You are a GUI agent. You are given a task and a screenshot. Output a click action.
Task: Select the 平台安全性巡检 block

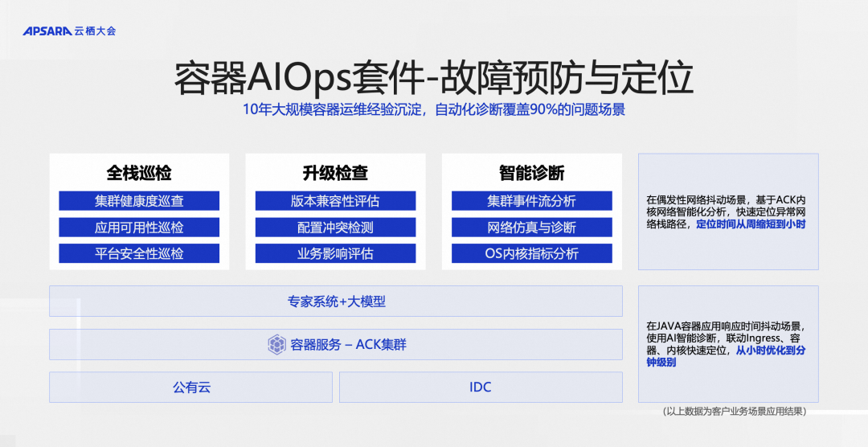pyautogui.click(x=139, y=254)
